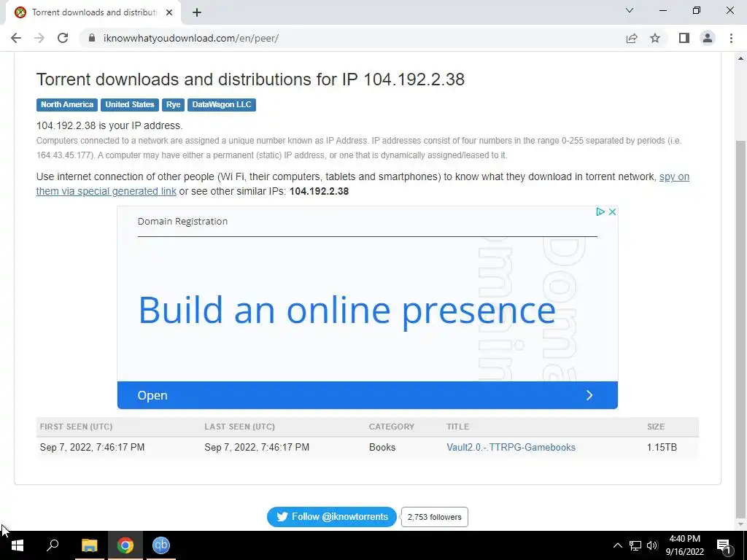The height and width of the screenshot is (560, 747).
Task: Click the LAST SEEN (UTC) column header
Action: coord(239,427)
